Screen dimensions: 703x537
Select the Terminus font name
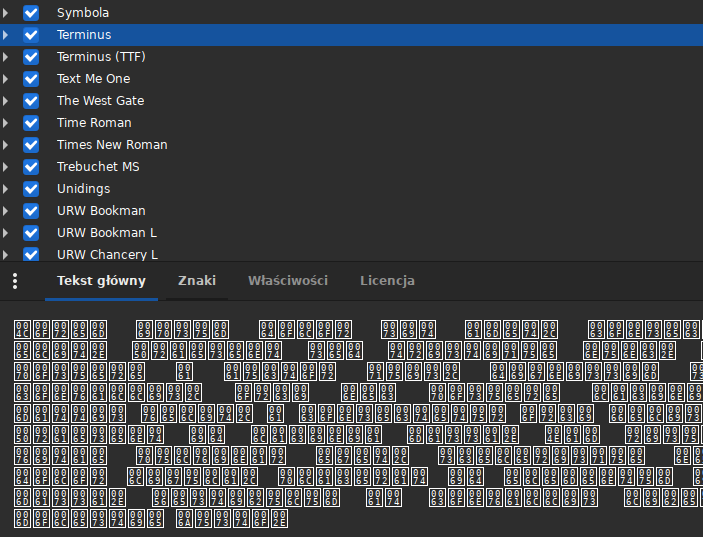coord(84,35)
